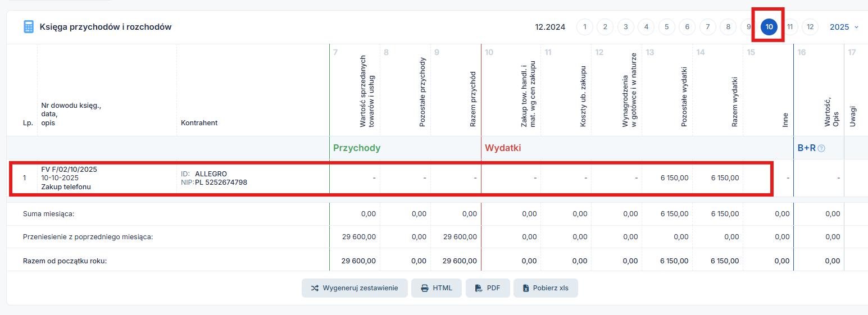Click the xls file icon on Pobierz xls
The image size is (868, 315).
click(526, 288)
